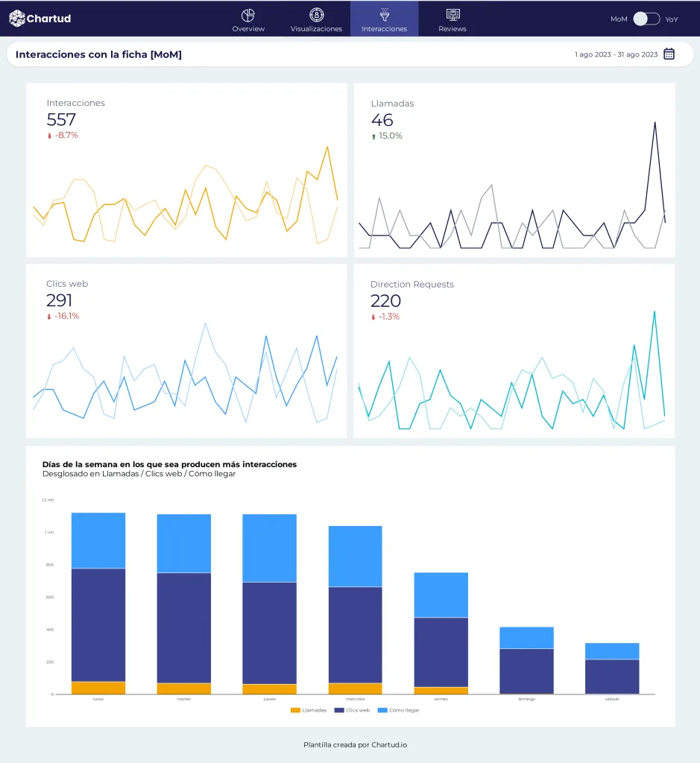
Task: Click the Chartud logo icon
Action: (x=17, y=18)
